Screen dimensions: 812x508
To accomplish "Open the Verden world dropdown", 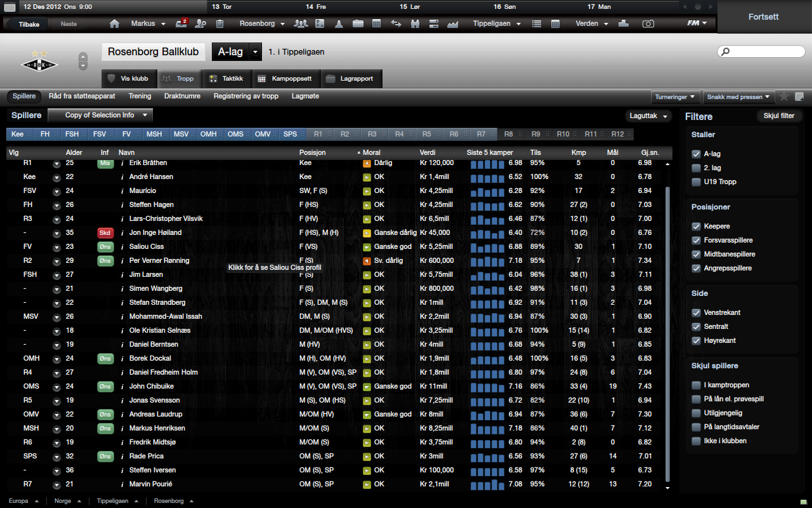I will pyautogui.click(x=592, y=23).
